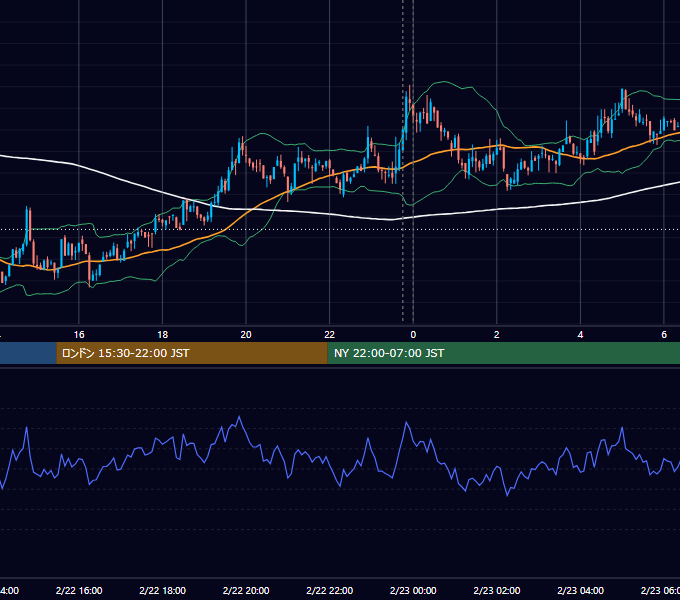Click the 20 hour label on price chart axis

click(246, 335)
